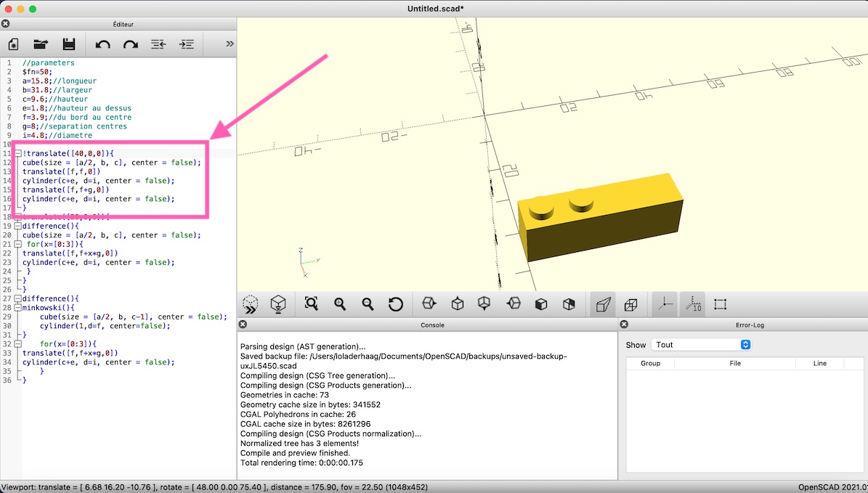Close the Console panel

pos(243,325)
